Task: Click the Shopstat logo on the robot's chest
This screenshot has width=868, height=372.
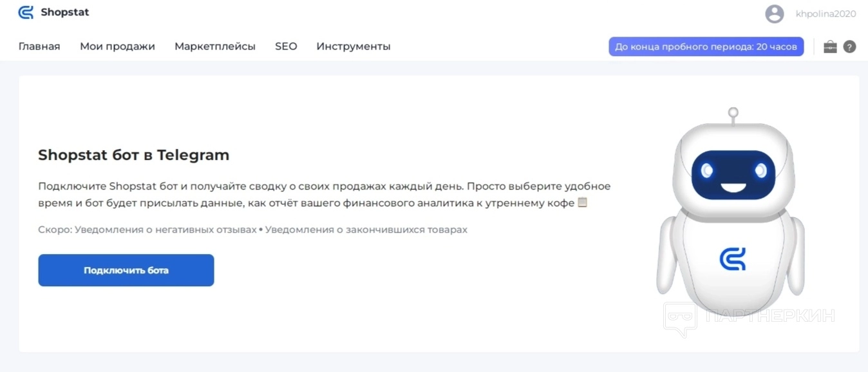Action: (x=732, y=259)
